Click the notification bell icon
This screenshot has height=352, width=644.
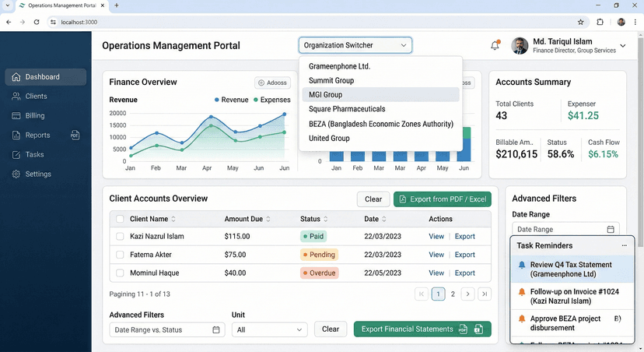(x=495, y=46)
